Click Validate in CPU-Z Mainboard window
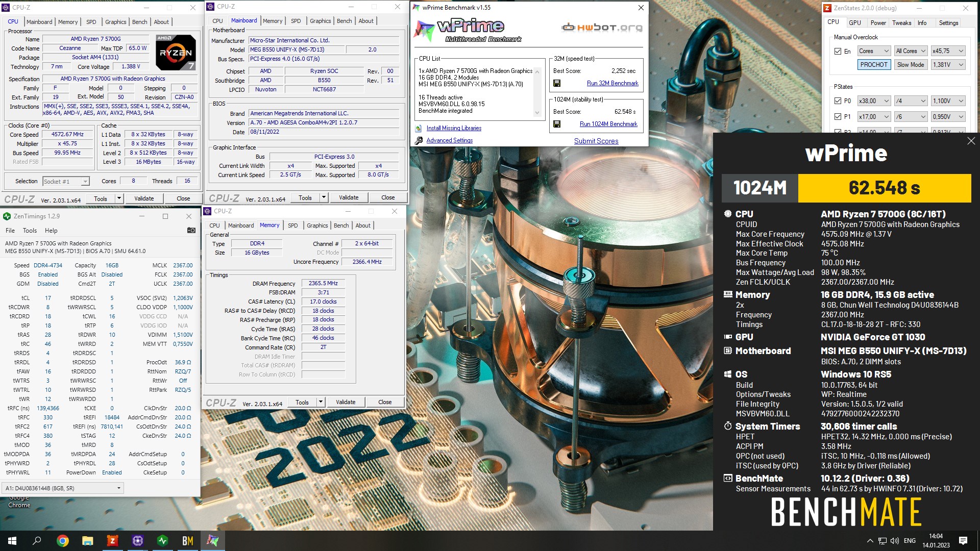 (349, 197)
